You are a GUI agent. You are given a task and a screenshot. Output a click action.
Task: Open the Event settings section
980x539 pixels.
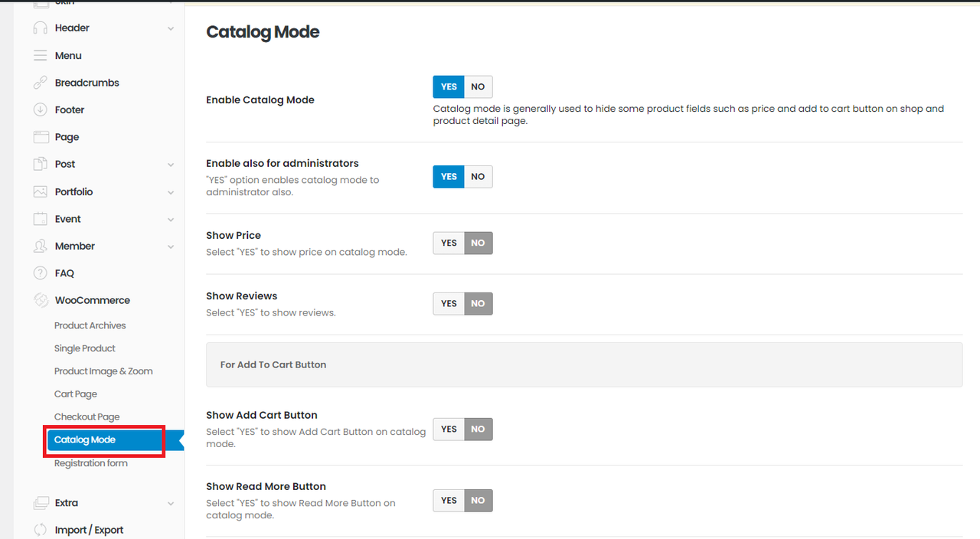pyautogui.click(x=67, y=219)
